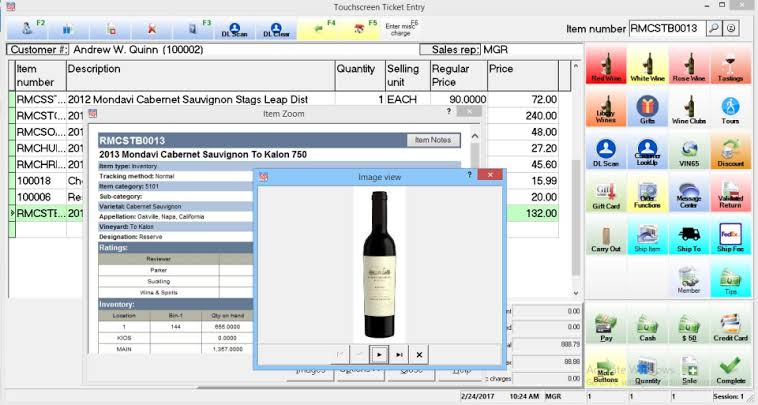This screenshot has height=405, width=758.
Task: Start a Validated Return
Action: coord(730,194)
